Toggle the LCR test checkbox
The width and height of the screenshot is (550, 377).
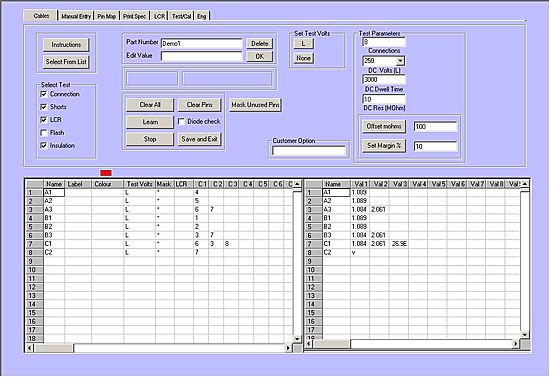pos(43,120)
